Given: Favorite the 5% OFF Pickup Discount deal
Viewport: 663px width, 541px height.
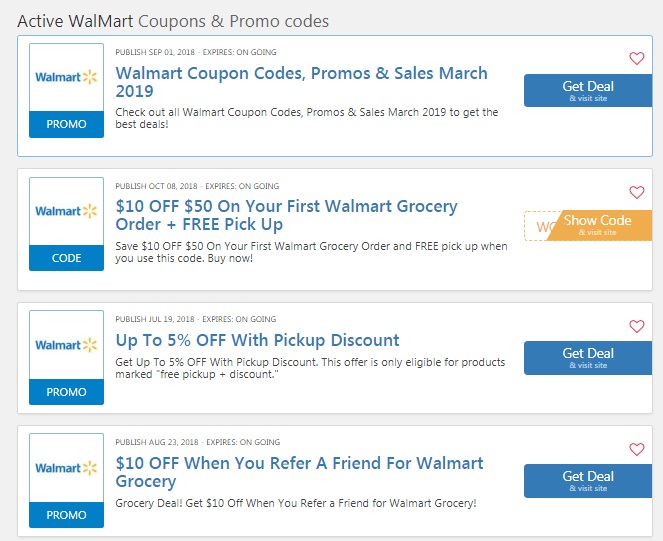Looking at the screenshot, I should (x=636, y=326).
